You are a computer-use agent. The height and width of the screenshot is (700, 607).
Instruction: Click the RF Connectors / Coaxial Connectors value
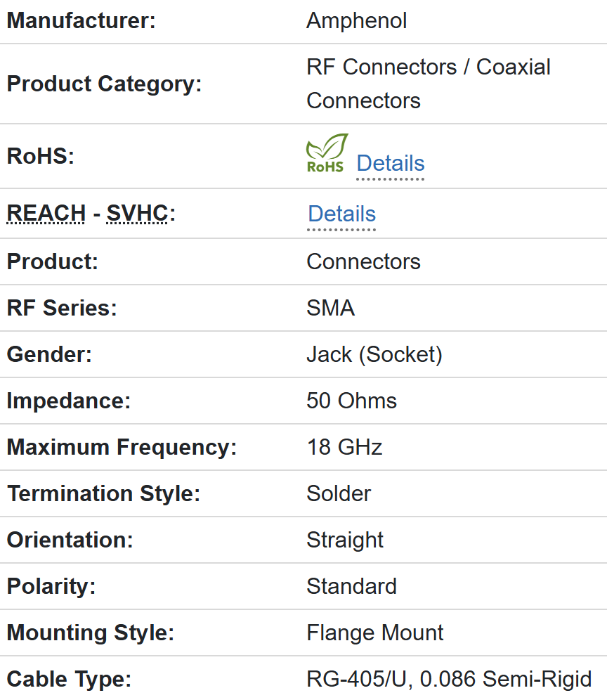(428, 84)
